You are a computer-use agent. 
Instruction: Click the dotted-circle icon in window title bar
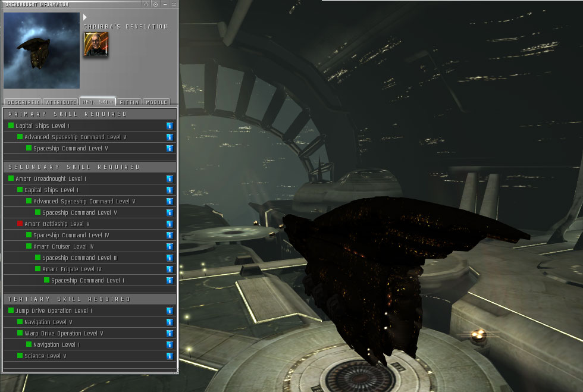146,4
